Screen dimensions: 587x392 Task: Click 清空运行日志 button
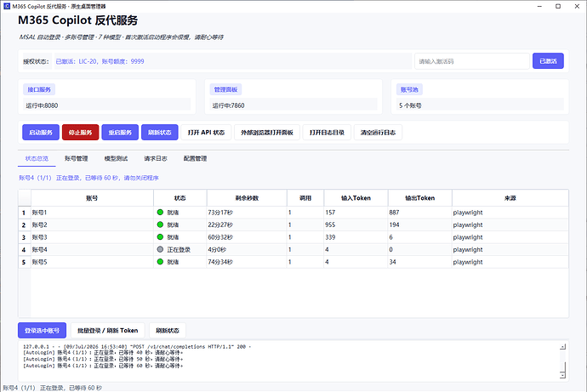pos(378,133)
